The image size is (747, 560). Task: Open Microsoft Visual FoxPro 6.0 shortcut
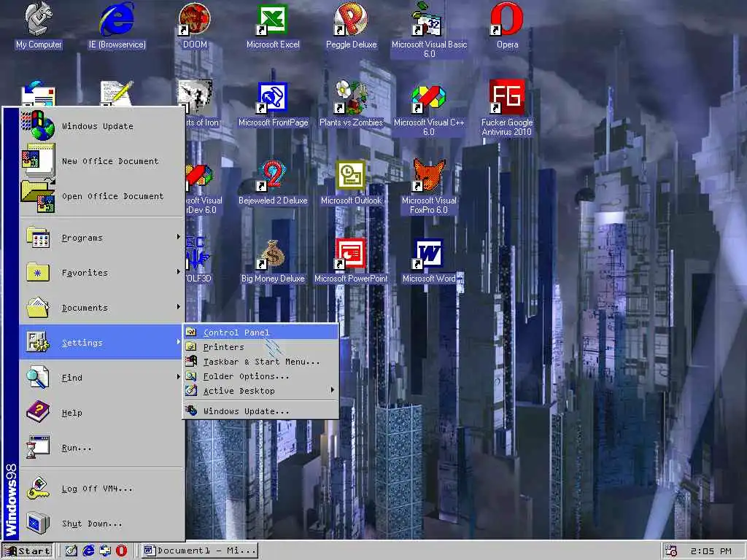pos(429,186)
